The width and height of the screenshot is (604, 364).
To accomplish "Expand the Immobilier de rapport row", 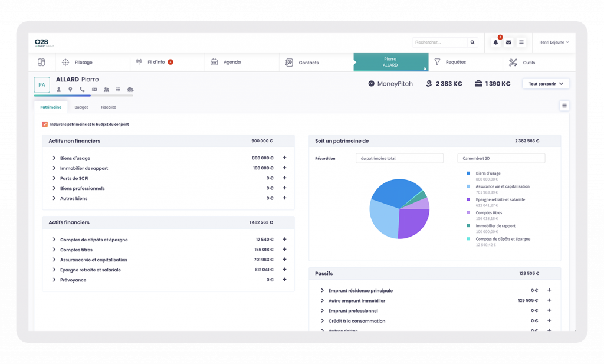I will pos(54,168).
